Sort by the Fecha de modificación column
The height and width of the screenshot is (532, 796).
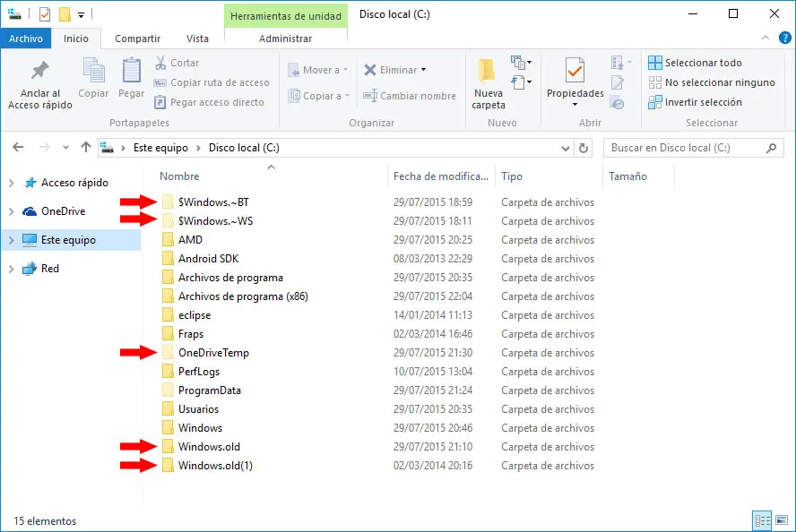[x=441, y=176]
